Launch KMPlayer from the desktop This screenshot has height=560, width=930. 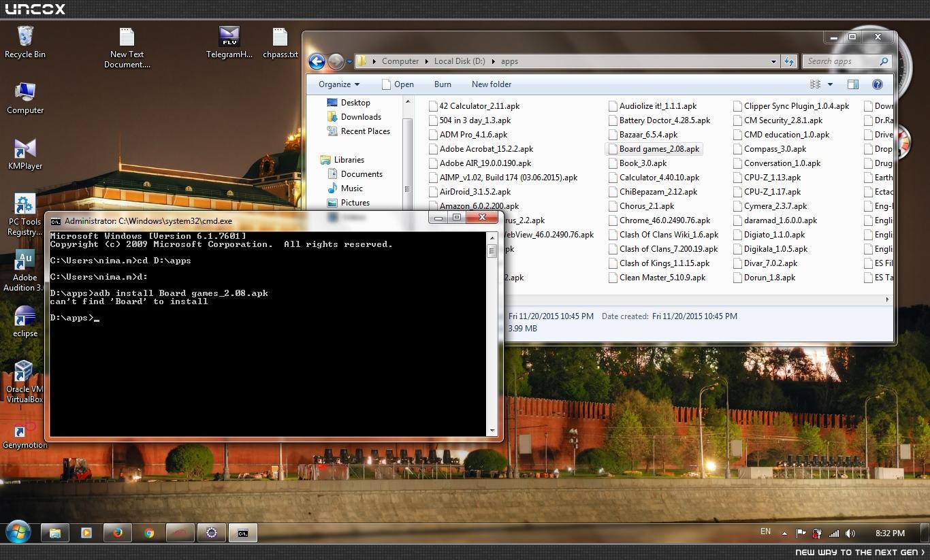pos(25,154)
